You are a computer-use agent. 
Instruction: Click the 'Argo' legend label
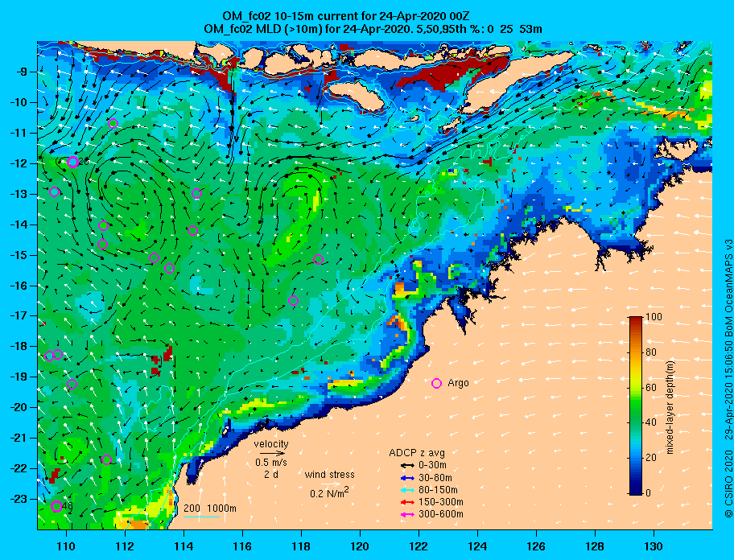(x=458, y=383)
